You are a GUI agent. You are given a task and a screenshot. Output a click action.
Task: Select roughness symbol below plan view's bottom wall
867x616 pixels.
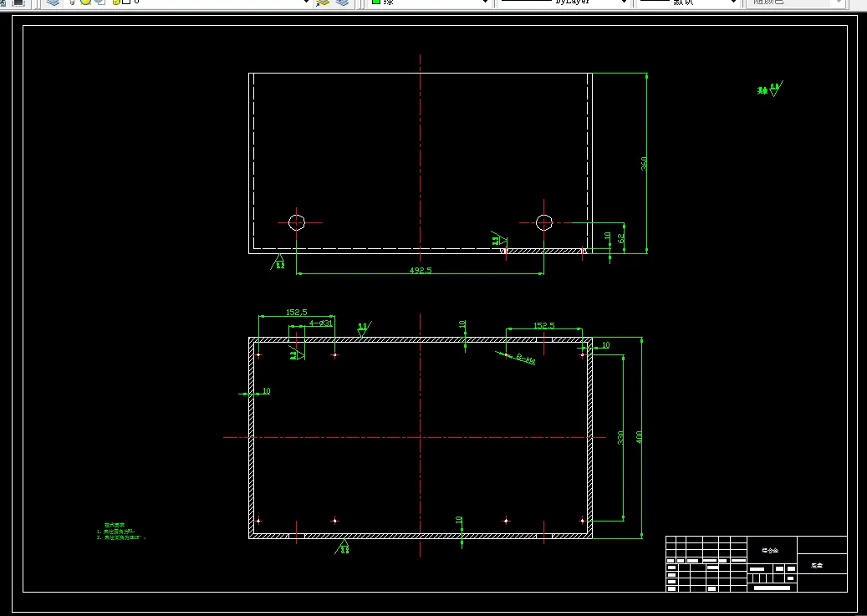(x=342, y=546)
